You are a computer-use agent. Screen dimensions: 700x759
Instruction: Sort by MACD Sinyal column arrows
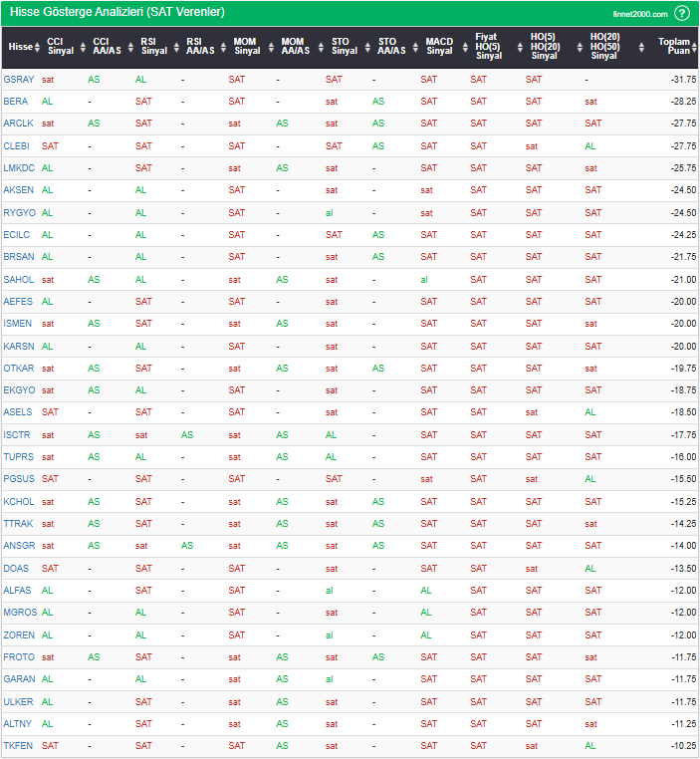(x=465, y=47)
